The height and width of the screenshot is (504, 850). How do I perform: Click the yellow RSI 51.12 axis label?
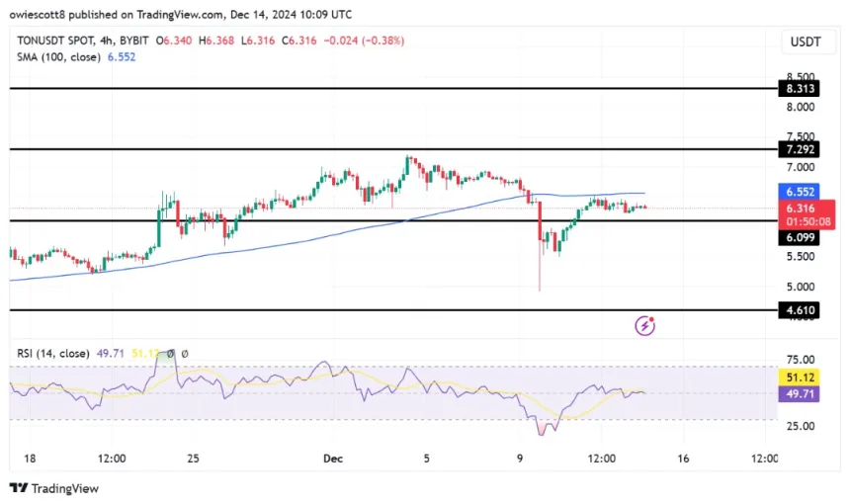point(799,377)
